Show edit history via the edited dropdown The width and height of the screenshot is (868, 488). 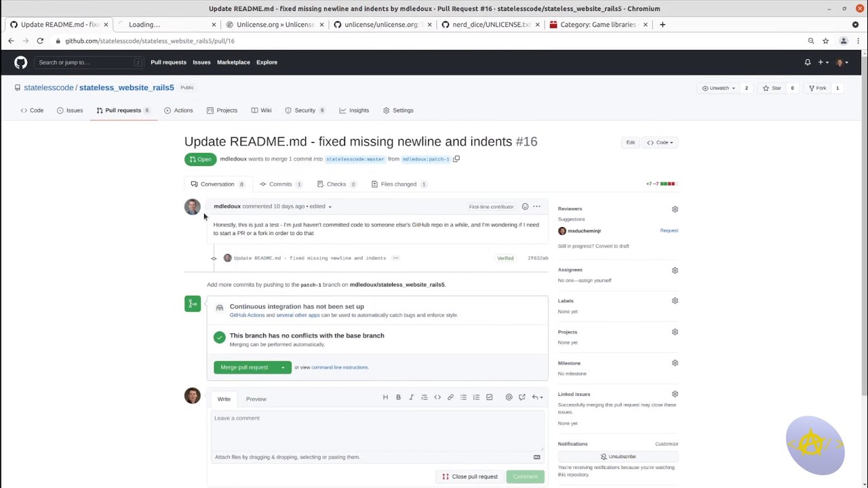[x=321, y=207]
